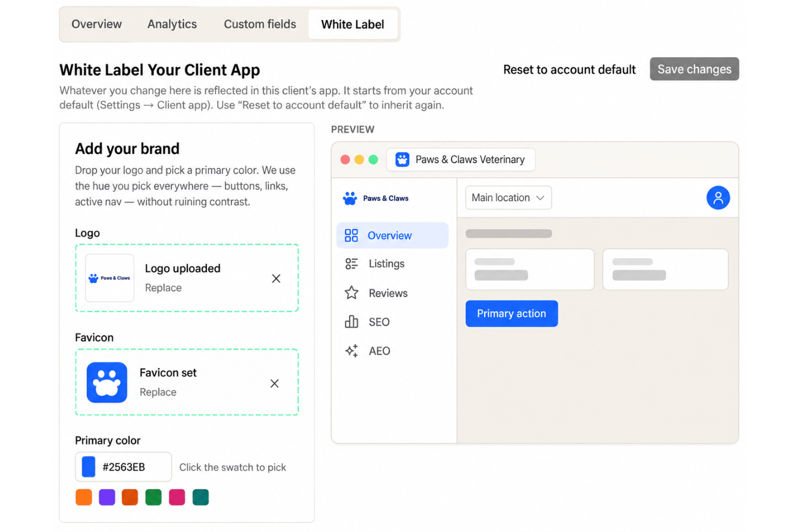
Task: Click the PREVIEW section label
Action: 353,129
